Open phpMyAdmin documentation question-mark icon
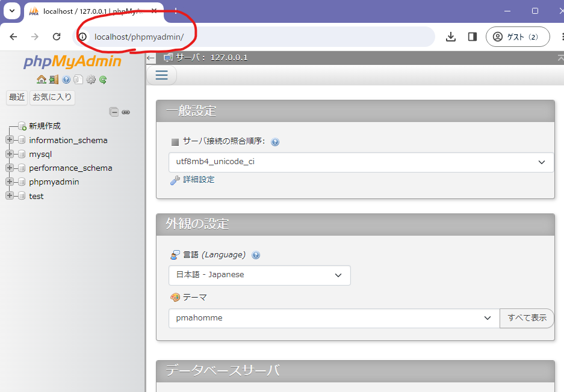The height and width of the screenshot is (392, 564). (66, 79)
